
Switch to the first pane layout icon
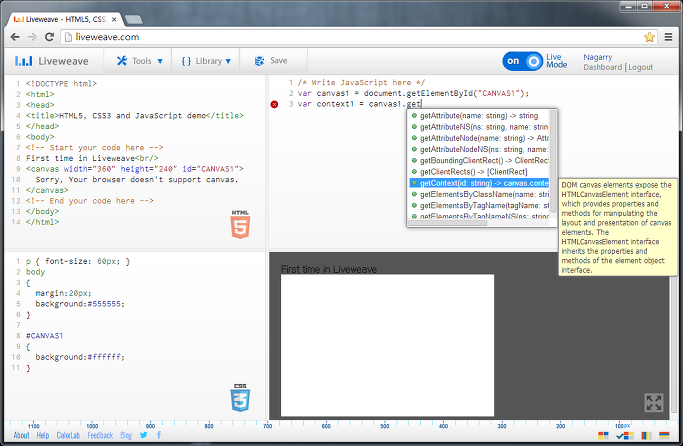[603, 435]
